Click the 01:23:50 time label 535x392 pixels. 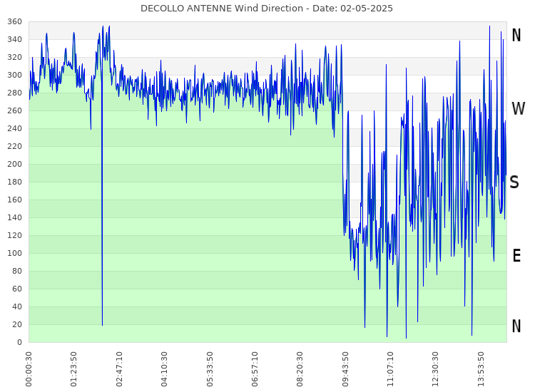[x=73, y=369]
